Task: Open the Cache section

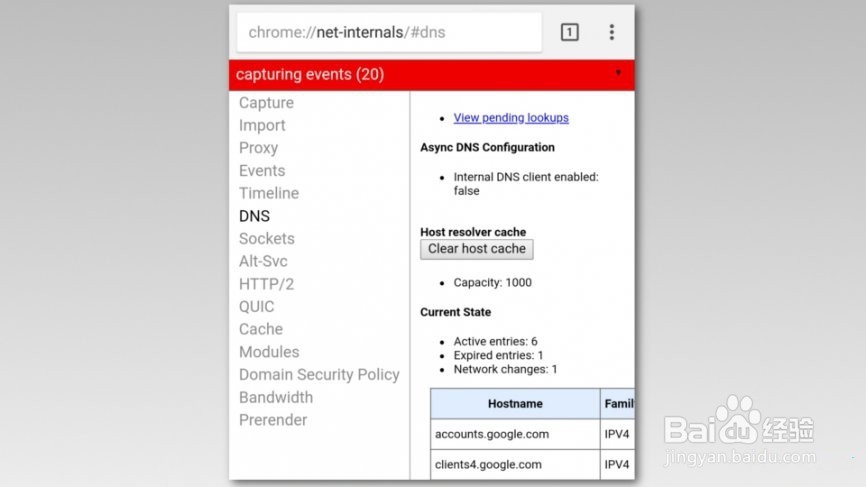Action: tap(261, 329)
